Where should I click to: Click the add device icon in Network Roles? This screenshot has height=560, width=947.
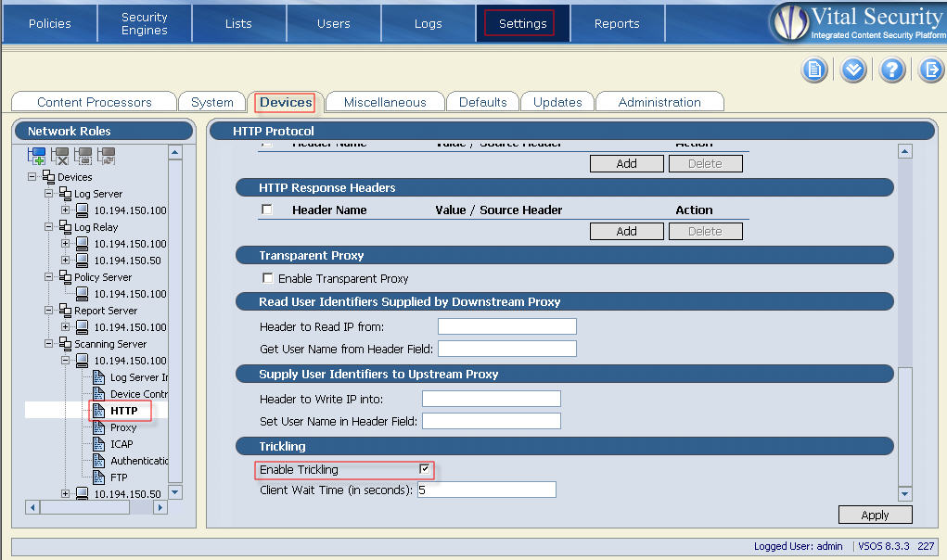(x=37, y=156)
